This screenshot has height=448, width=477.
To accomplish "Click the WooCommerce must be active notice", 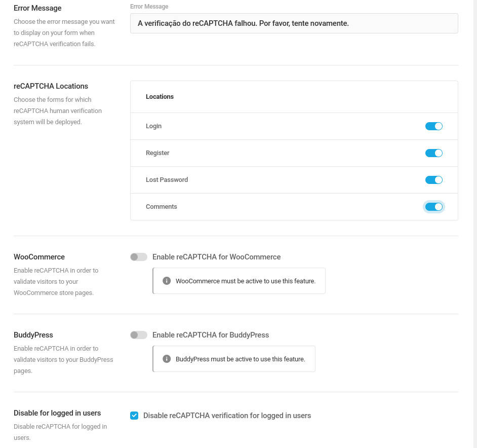I will pos(239,281).
